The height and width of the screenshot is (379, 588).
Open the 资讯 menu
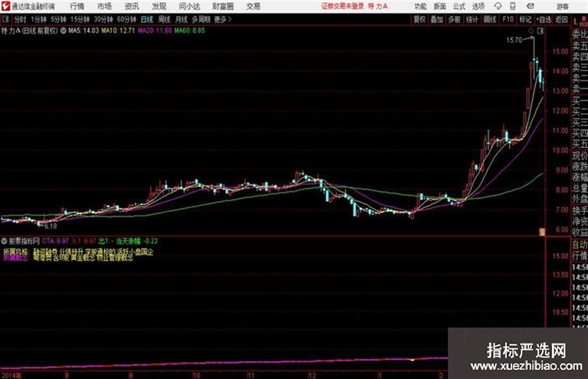(x=132, y=6)
